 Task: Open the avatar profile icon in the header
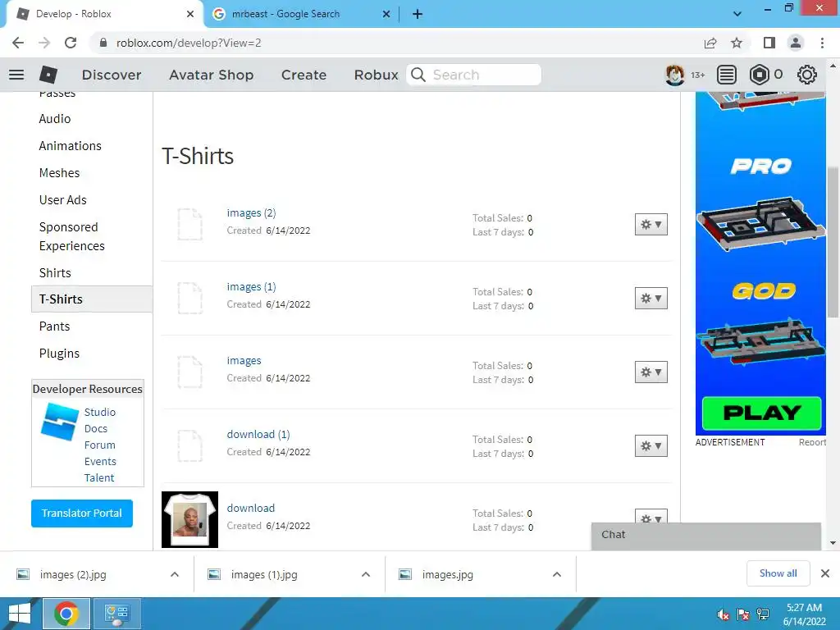(x=674, y=75)
